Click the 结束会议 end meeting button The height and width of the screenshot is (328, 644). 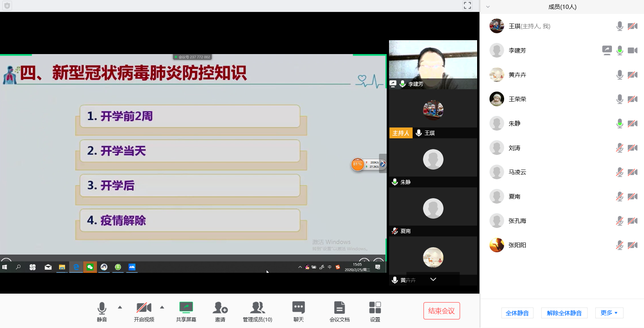coord(442,311)
